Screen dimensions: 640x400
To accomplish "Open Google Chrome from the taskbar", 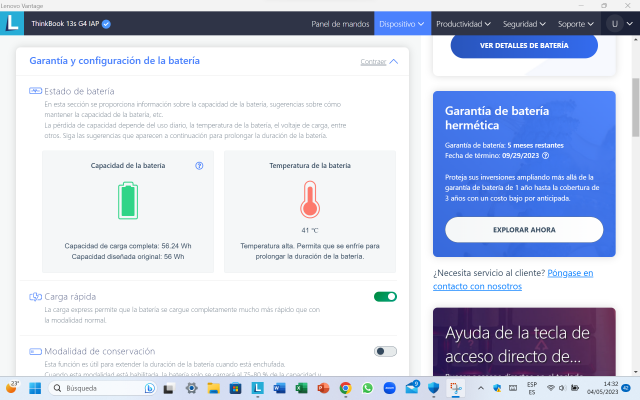I will 345,388.
